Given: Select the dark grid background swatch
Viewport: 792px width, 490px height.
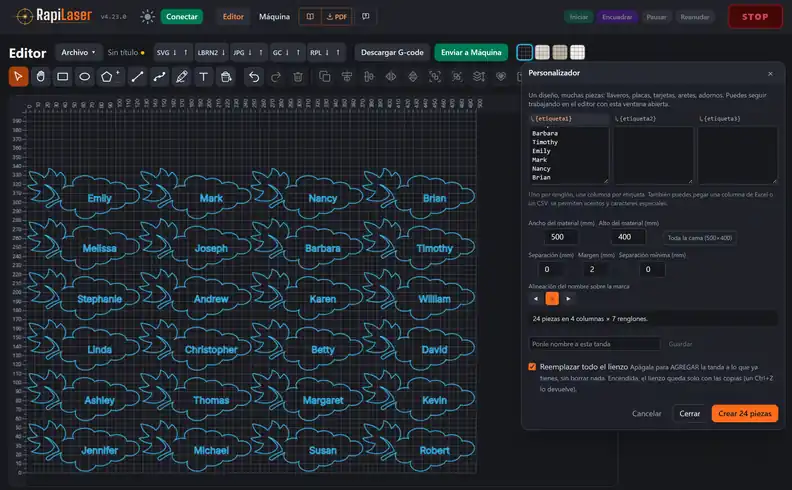Looking at the screenshot, I should [525, 52].
